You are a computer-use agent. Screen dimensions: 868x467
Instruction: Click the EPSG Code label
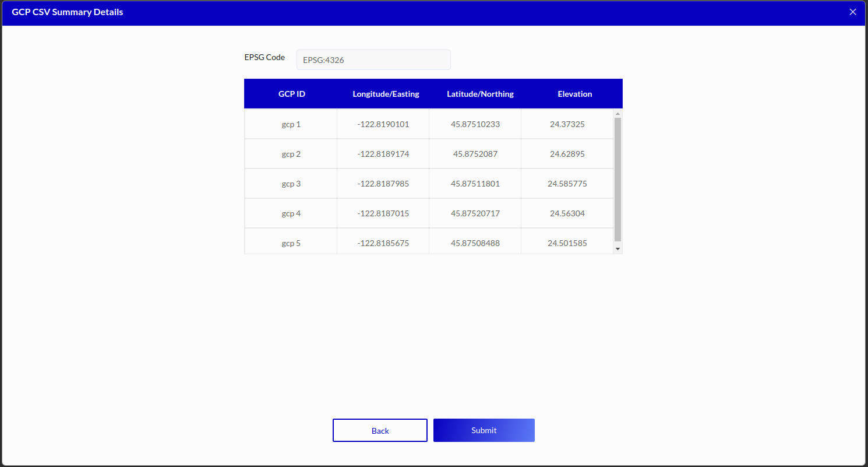(x=264, y=57)
